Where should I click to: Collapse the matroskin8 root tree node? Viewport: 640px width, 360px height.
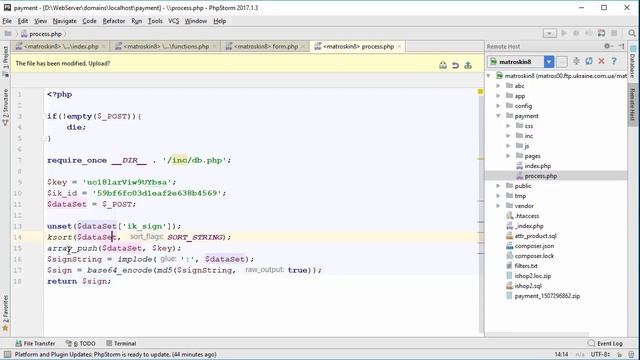tap(489, 76)
